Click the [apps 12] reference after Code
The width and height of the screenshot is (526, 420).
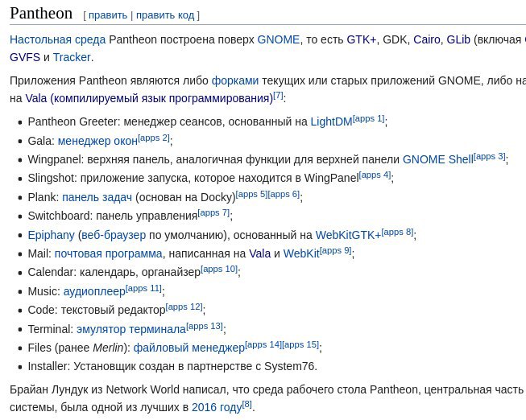click(184, 307)
